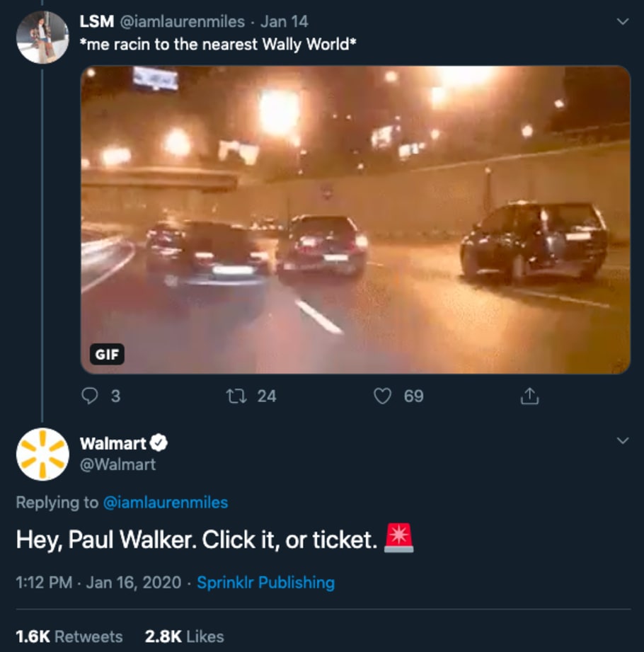The image size is (644, 652).
Task: Click the share icon under LSM's tweet
Action: [x=529, y=396]
